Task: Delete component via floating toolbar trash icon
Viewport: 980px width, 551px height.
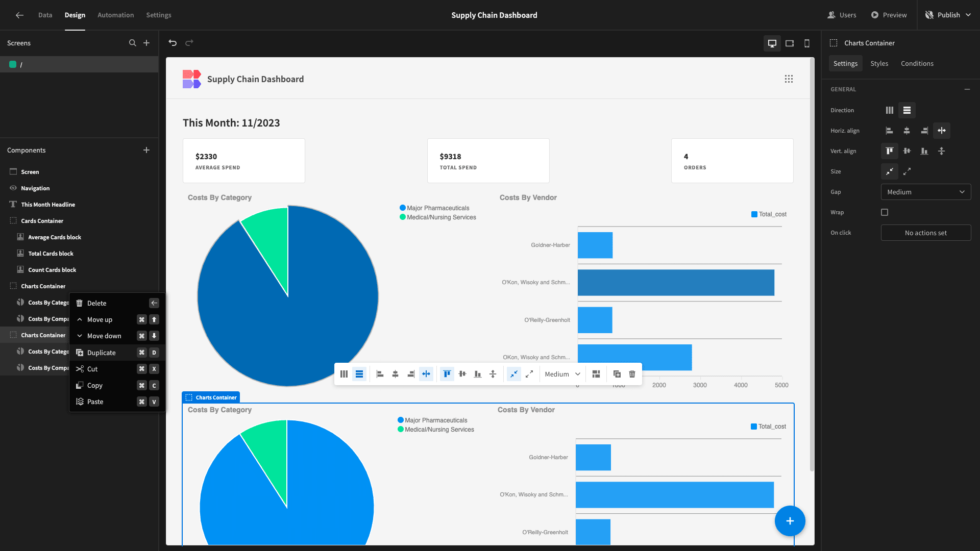Action: [632, 374]
